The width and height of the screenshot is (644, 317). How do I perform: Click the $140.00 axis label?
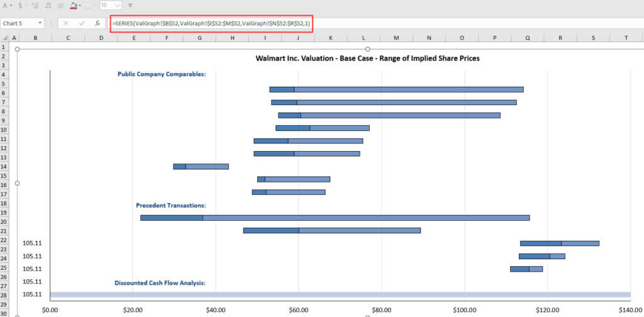pos(630,309)
